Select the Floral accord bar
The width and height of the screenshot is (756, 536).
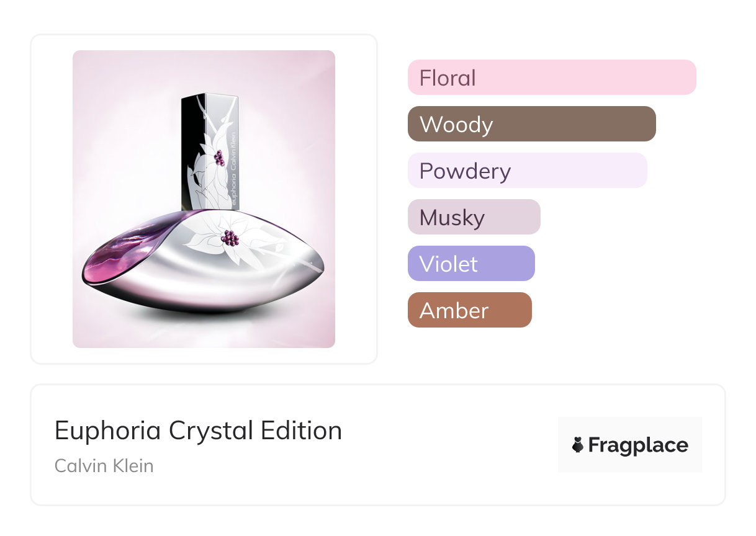pos(551,78)
